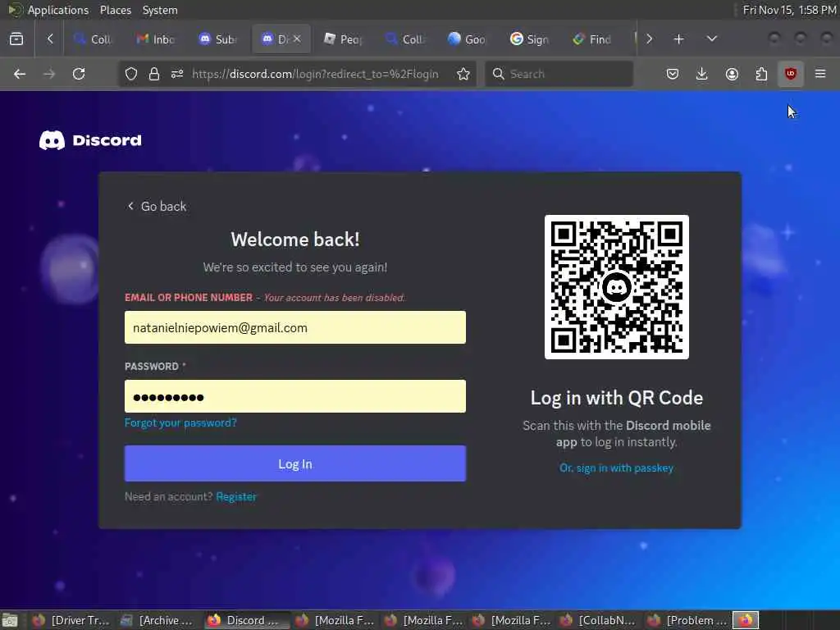Open the Downloads panel
The height and width of the screenshot is (630, 840).
click(x=702, y=74)
